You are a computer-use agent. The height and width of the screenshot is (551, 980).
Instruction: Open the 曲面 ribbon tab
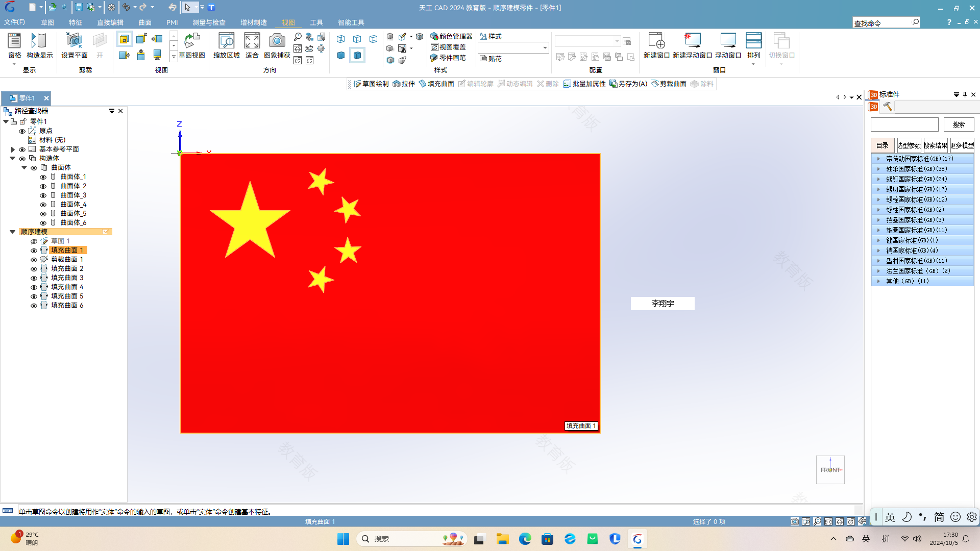coord(145,22)
